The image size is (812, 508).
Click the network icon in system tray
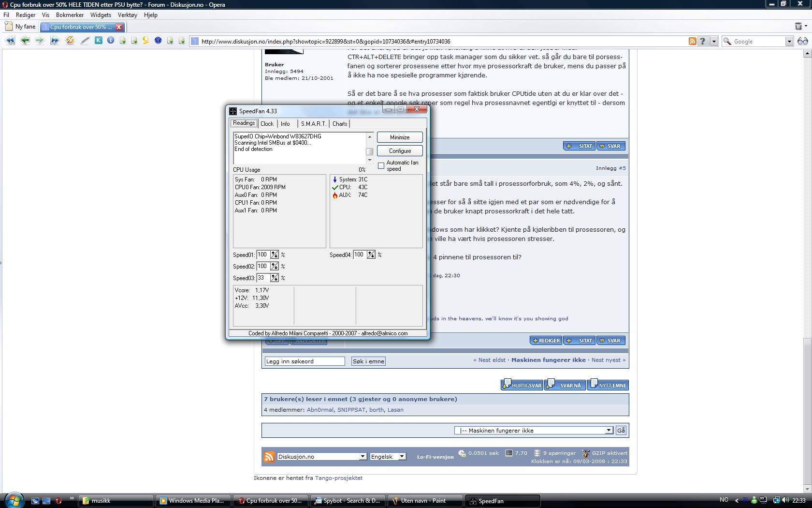776,500
